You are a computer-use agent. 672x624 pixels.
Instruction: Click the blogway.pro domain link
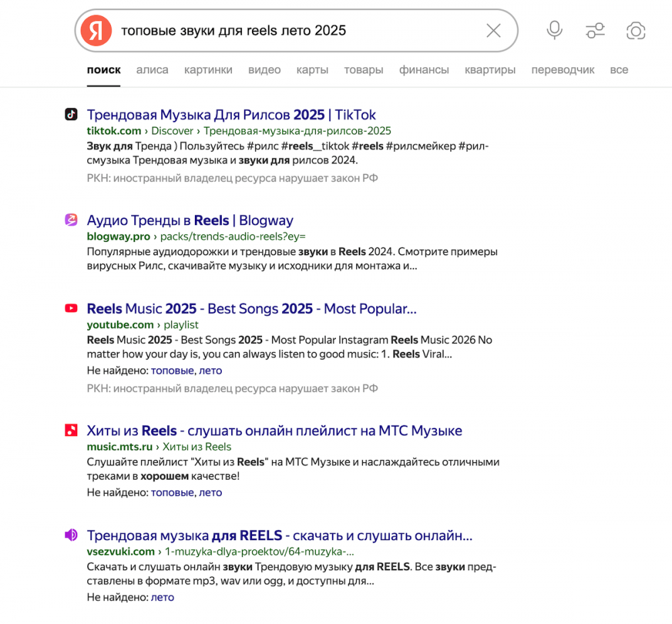pos(119,236)
